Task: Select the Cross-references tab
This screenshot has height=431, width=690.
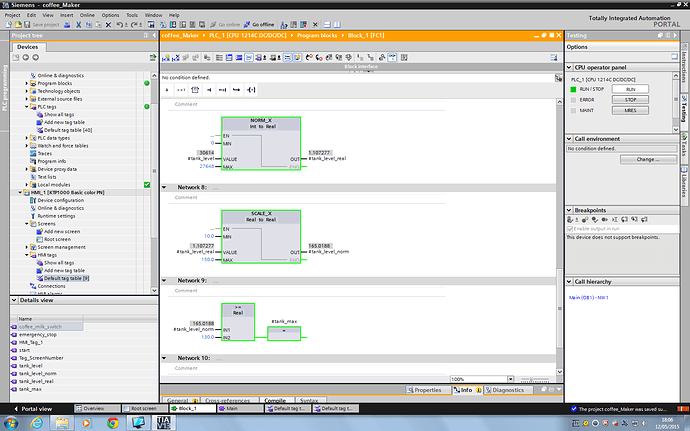Action: pyautogui.click(x=228, y=400)
